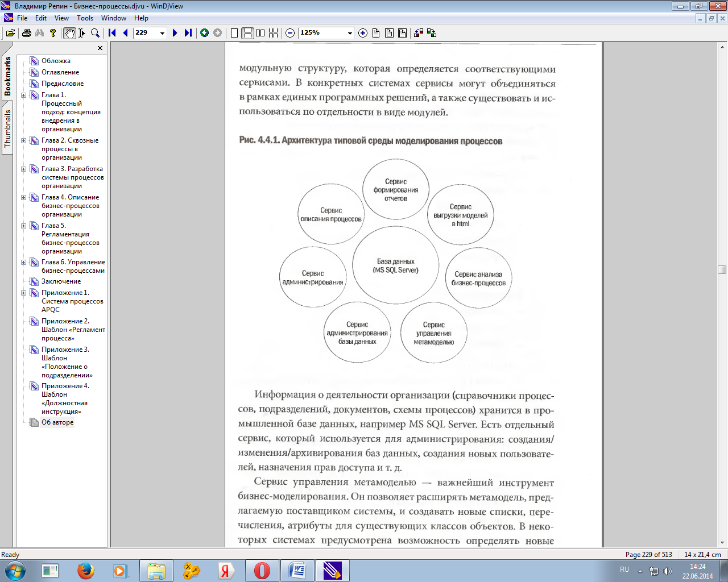Click the RU language indicator
Screen dimensions: 728x582
point(624,569)
